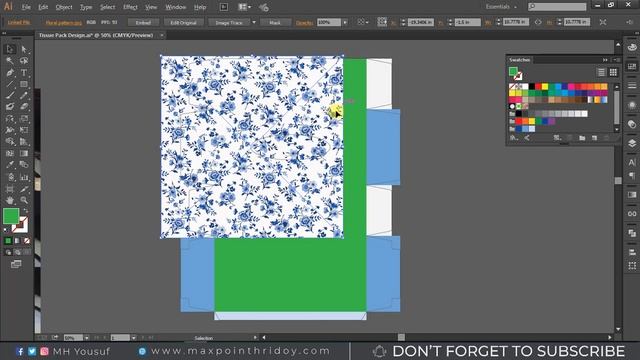Select the Selection tool in the toolbox
The width and height of the screenshot is (640, 360).
[10, 49]
